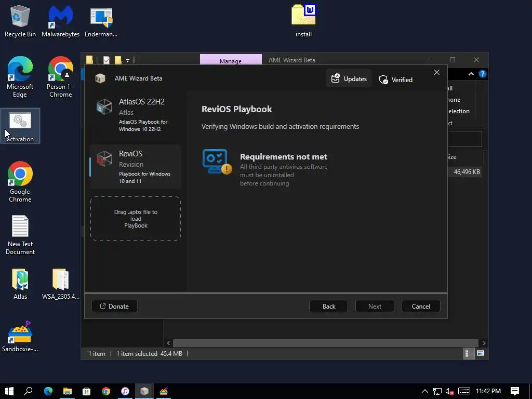Select the install folder on desktop
Screen dimensions: 532x399
pyautogui.click(x=303, y=21)
